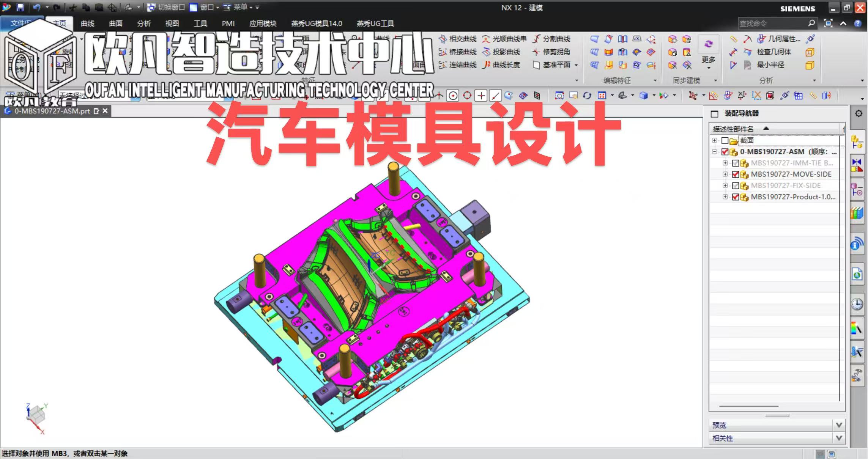Open the 曲面 (Surface) ribbon tab
Screen dimensions: 868x459
[x=115, y=24]
